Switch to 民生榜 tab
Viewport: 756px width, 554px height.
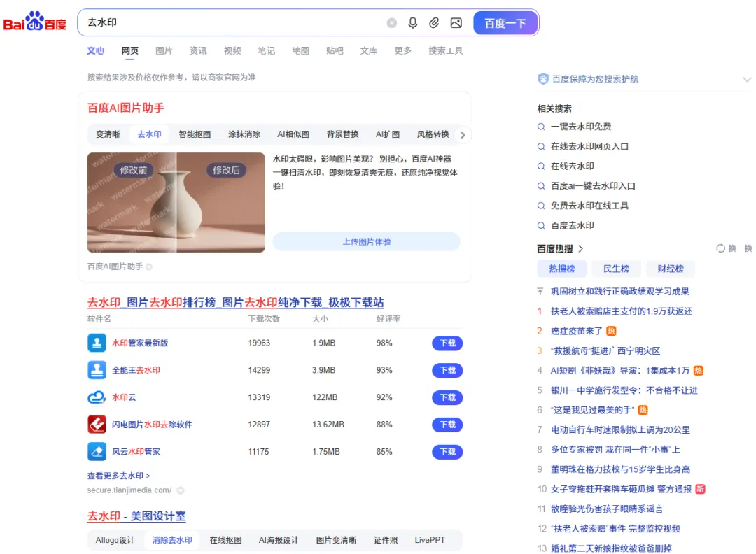[x=616, y=269]
